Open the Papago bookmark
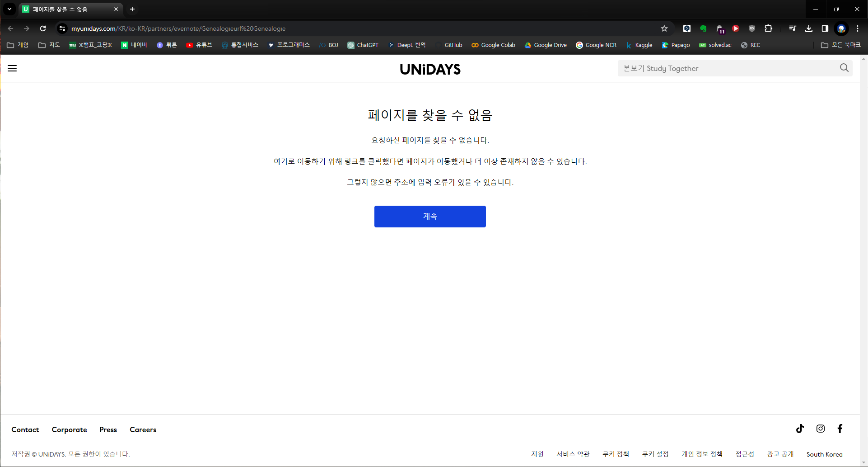Screen dimensions: 868x467 [x=676, y=45]
